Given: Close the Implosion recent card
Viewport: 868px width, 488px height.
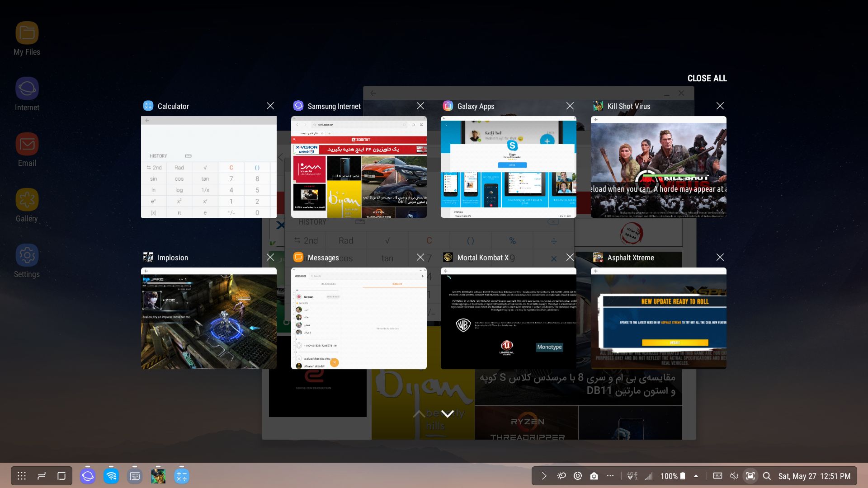Looking at the screenshot, I should (x=270, y=257).
